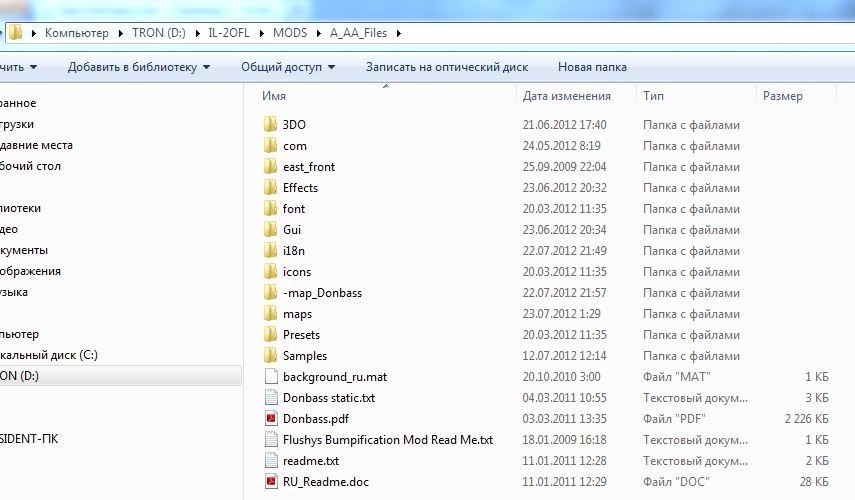Select the Presets folder icon

(x=270, y=334)
